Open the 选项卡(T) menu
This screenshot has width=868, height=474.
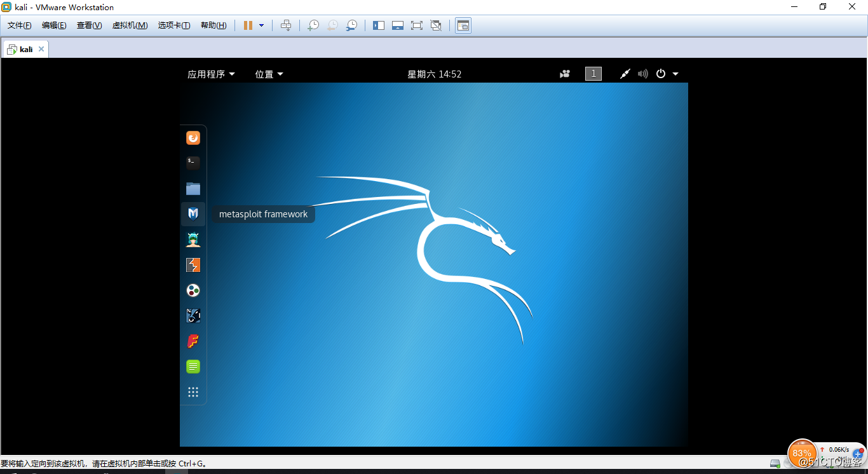click(174, 25)
